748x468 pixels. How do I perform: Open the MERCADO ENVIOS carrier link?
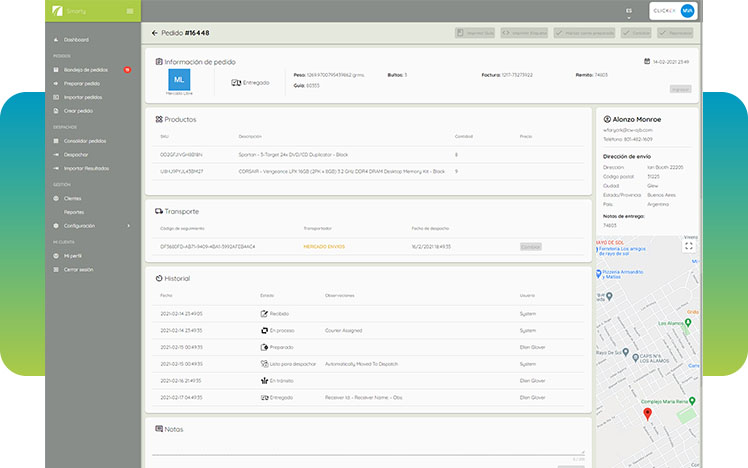coord(324,247)
